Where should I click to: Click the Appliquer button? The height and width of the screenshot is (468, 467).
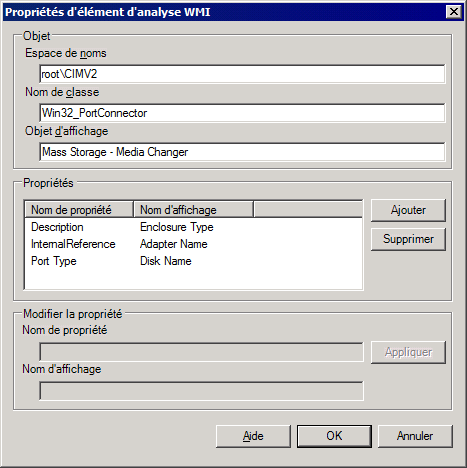[x=408, y=352]
